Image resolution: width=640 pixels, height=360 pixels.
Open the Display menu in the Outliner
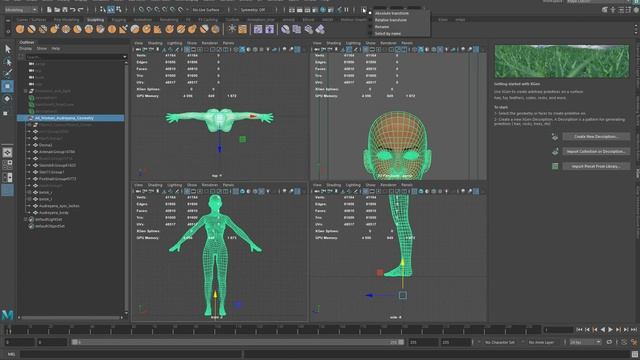click(x=25, y=49)
